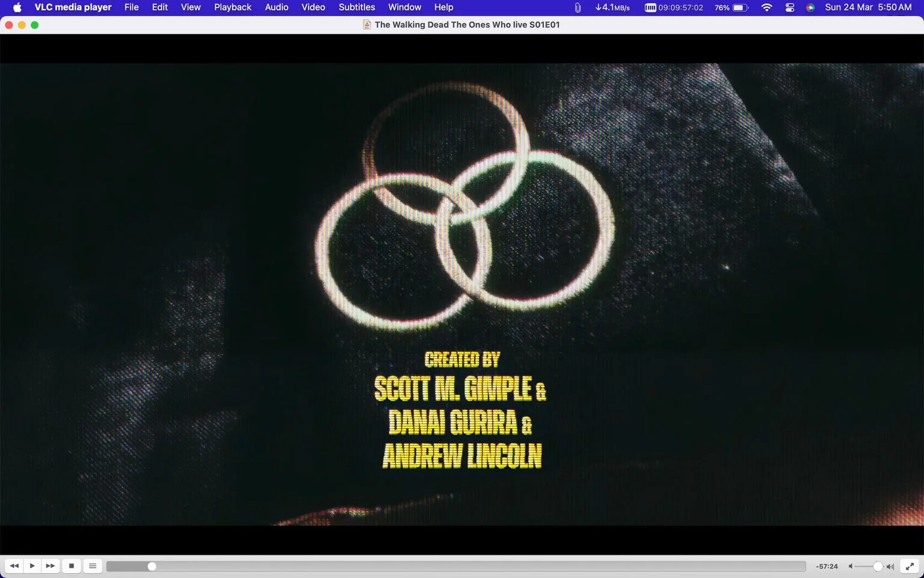Open the Apple menu
Image resolution: width=924 pixels, height=578 pixels.
(17, 7)
